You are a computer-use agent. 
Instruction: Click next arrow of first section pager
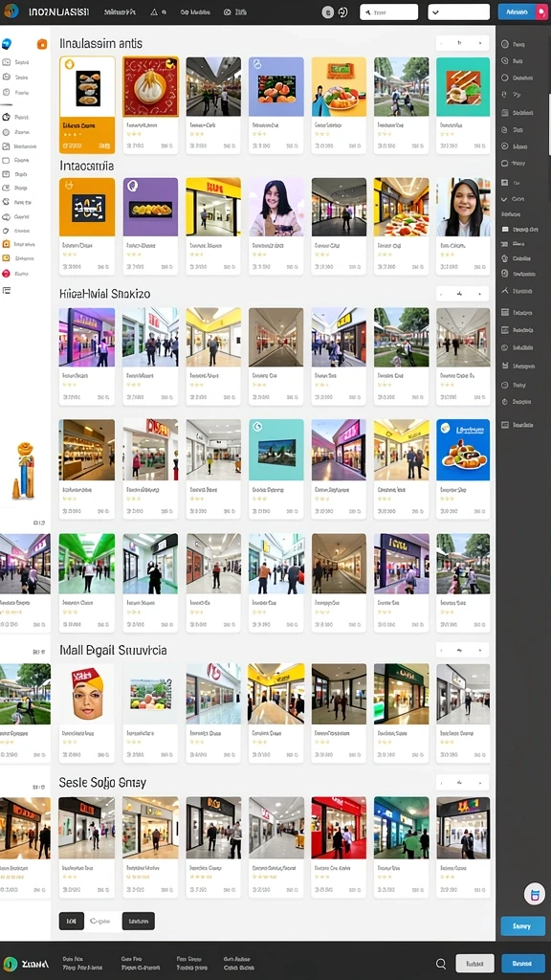pyautogui.click(x=480, y=43)
